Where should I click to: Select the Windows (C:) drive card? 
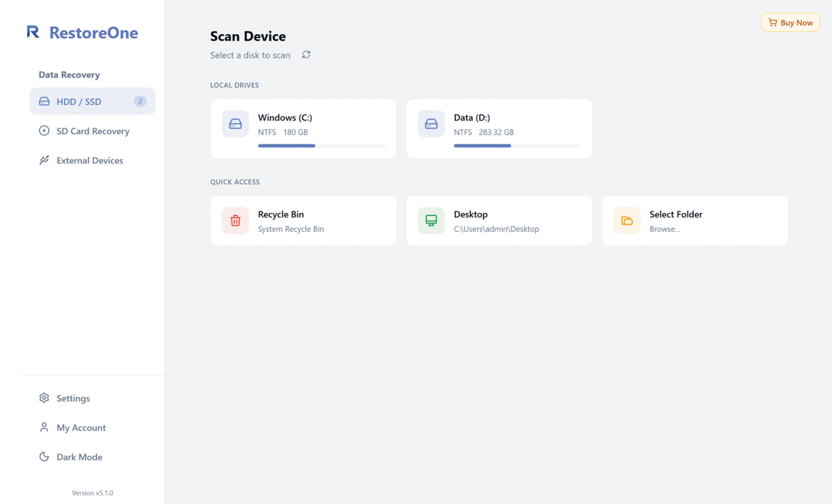pyautogui.click(x=304, y=129)
